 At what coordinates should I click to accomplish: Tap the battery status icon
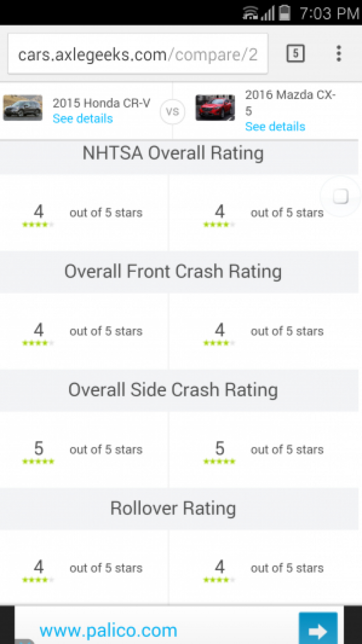click(285, 13)
